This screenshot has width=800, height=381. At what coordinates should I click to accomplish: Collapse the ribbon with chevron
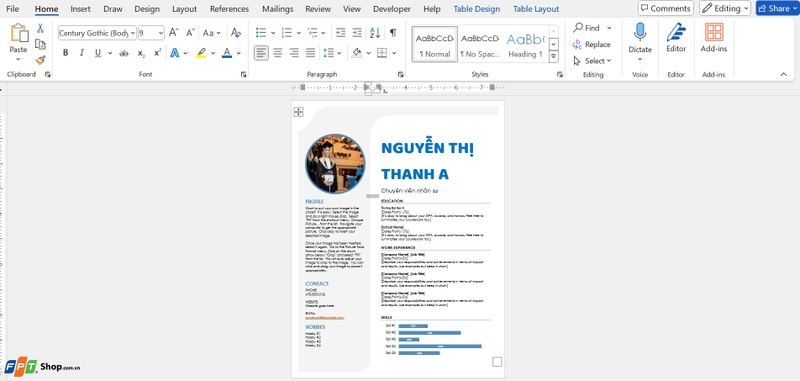pos(784,74)
